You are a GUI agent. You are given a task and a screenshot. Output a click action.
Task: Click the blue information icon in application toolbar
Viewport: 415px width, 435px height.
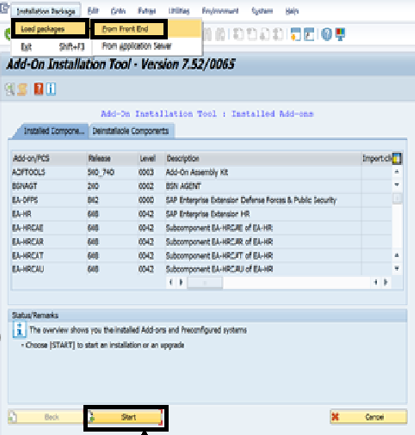coord(51,89)
